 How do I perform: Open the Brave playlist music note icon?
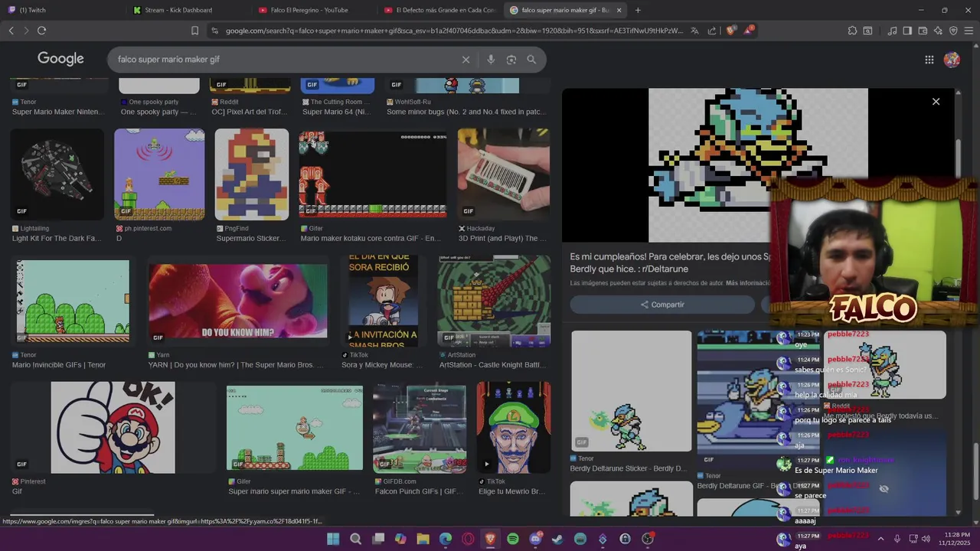click(892, 31)
